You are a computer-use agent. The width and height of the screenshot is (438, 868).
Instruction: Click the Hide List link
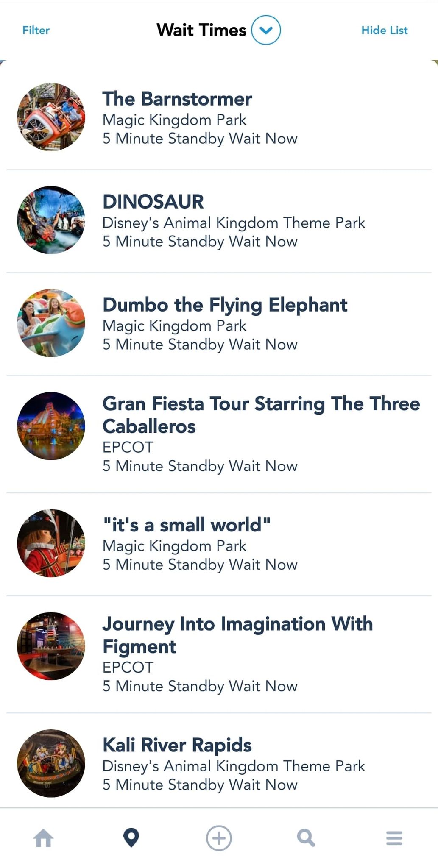(384, 30)
